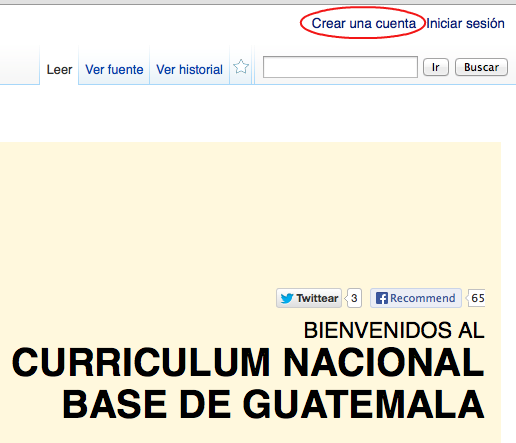Switch to the Leer tab
The image size is (516, 443).
click(59, 70)
